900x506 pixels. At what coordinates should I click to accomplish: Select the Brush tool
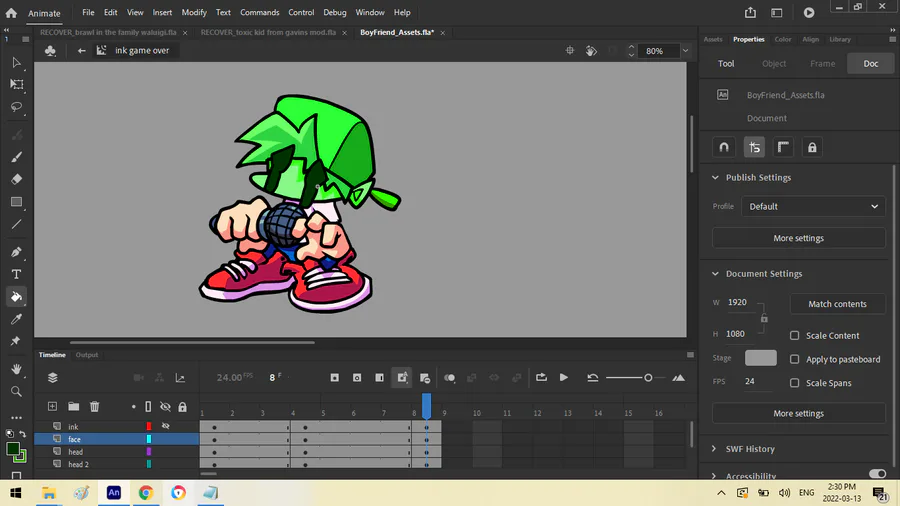point(16,157)
